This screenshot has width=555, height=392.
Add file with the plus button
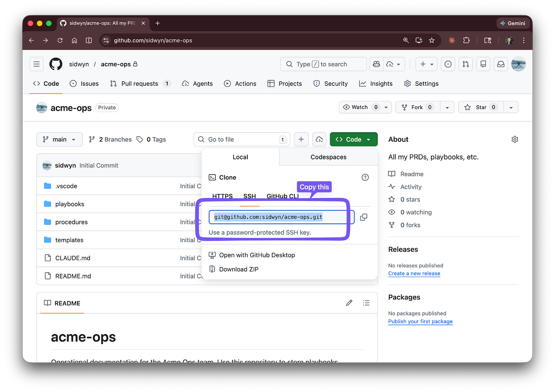pos(301,139)
